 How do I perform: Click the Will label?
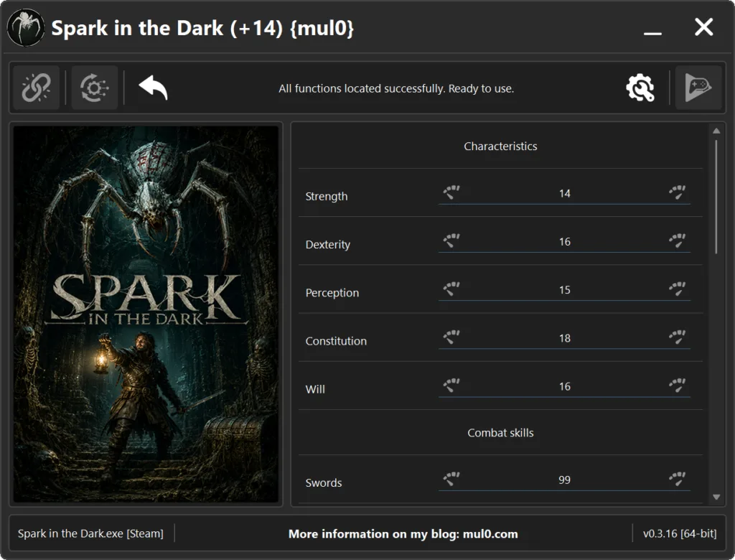pyautogui.click(x=315, y=389)
